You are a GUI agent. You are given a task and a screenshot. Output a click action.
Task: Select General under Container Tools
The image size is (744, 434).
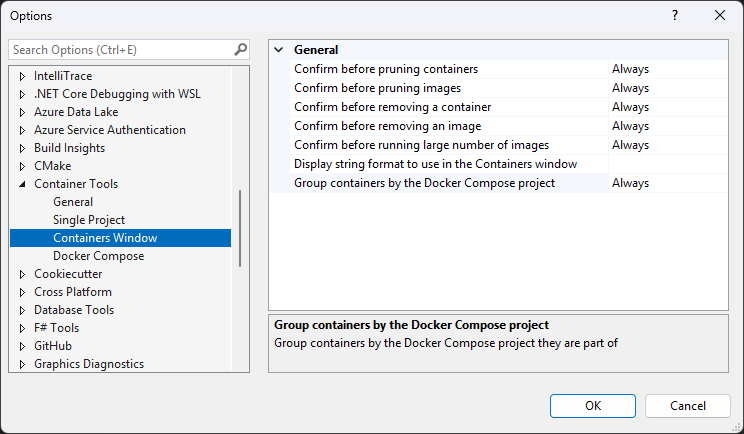[73, 202]
